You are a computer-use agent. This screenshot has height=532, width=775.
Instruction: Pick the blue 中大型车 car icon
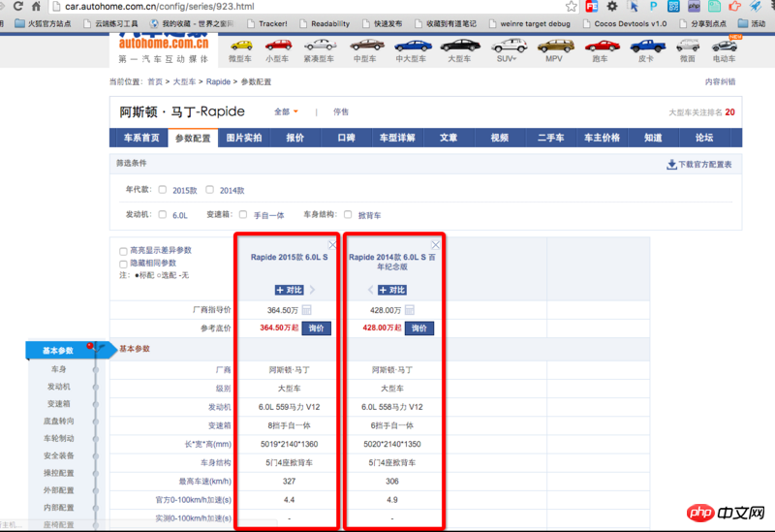[x=413, y=46]
